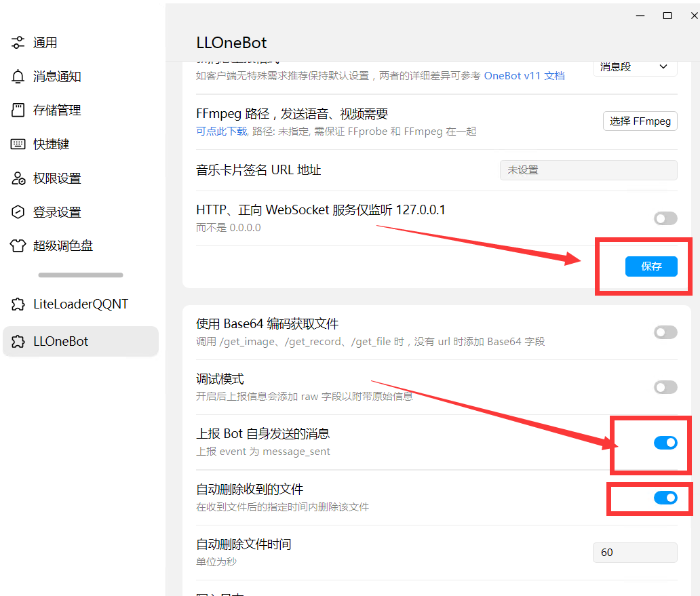Viewport: 700px width, 596px height.
Task: Click the 权限设置 permissions icon
Action: pos(18,178)
